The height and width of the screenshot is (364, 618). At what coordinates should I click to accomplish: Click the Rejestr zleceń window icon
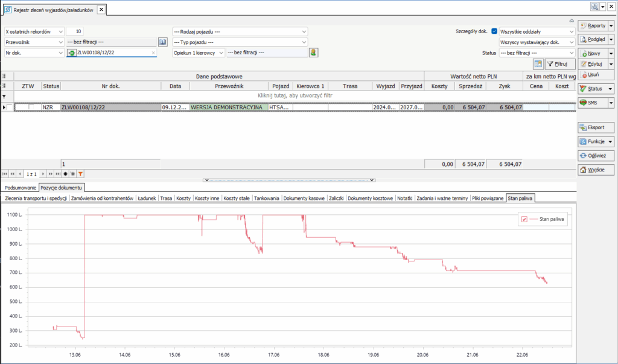pos(7,10)
